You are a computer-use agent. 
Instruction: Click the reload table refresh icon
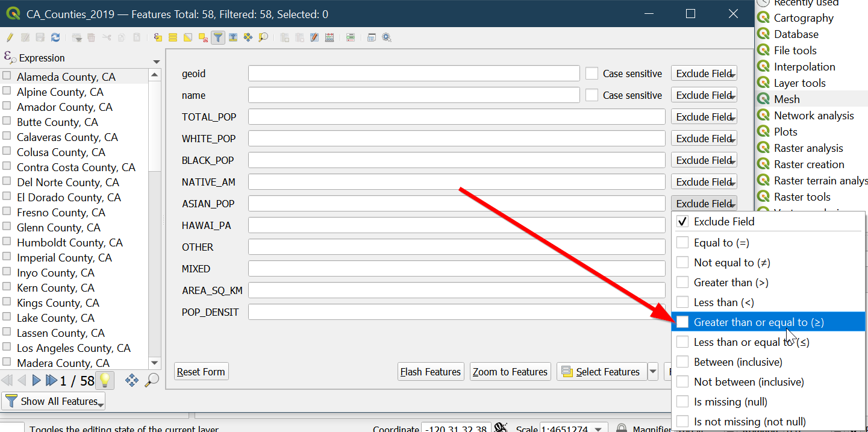coord(55,37)
